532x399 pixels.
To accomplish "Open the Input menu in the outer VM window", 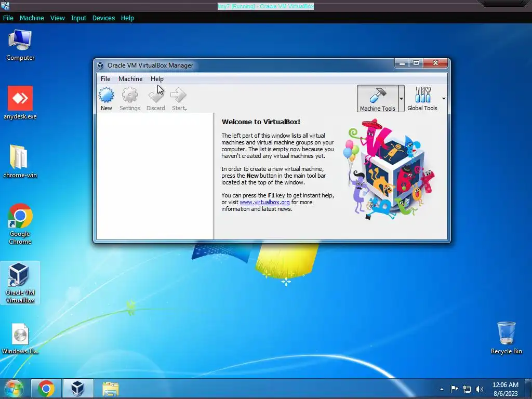I will pos(78,18).
